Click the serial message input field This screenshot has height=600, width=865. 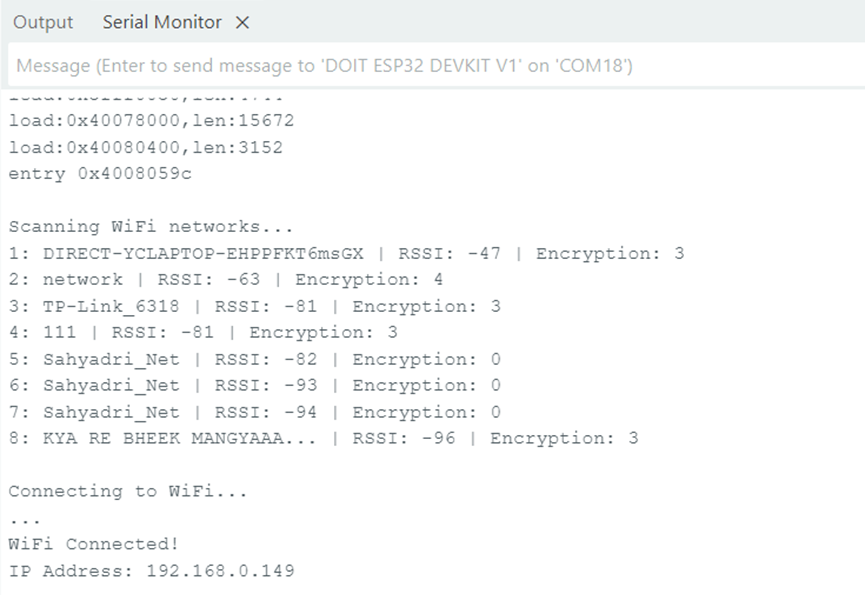coord(432,66)
